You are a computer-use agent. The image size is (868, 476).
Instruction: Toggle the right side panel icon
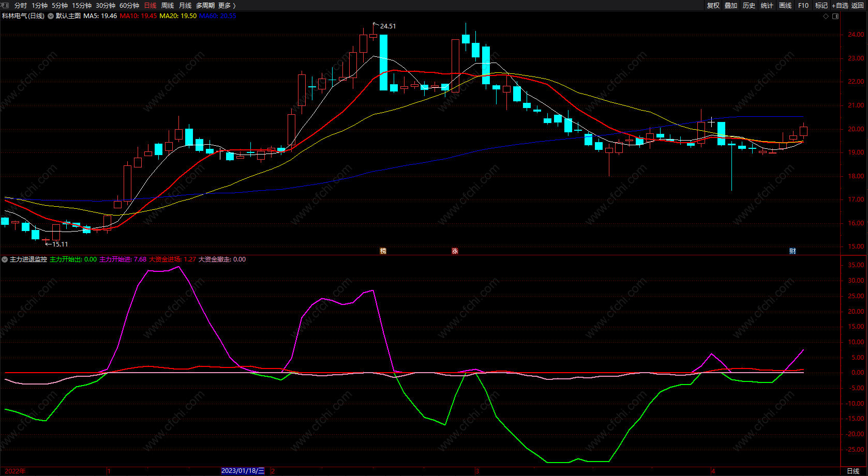click(835, 16)
